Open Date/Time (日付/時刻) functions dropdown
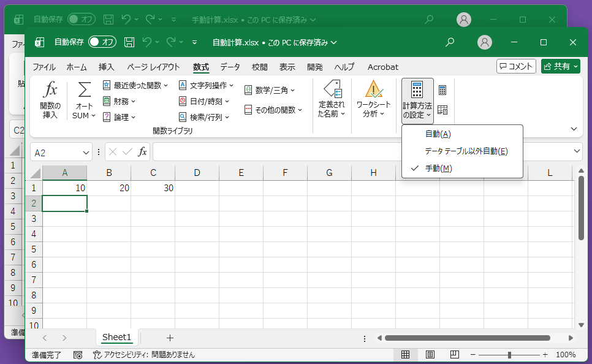The width and height of the screenshot is (592, 364). 204,101
